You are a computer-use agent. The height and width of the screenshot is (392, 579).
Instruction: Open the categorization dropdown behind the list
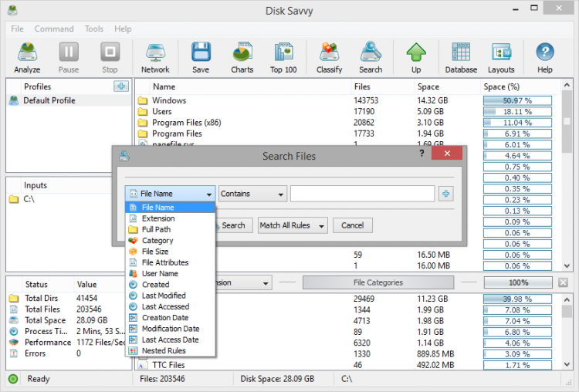pos(265,283)
